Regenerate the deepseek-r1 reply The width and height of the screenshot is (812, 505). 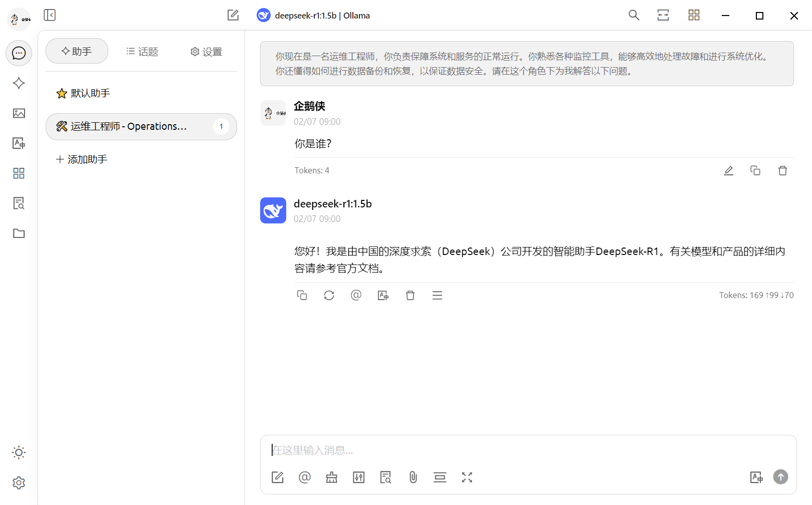pos(329,296)
